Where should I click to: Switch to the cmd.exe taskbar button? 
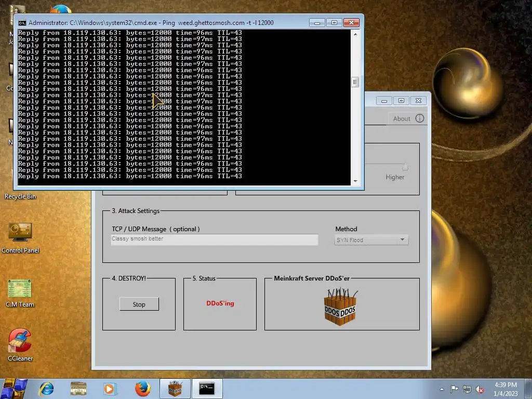click(x=207, y=389)
